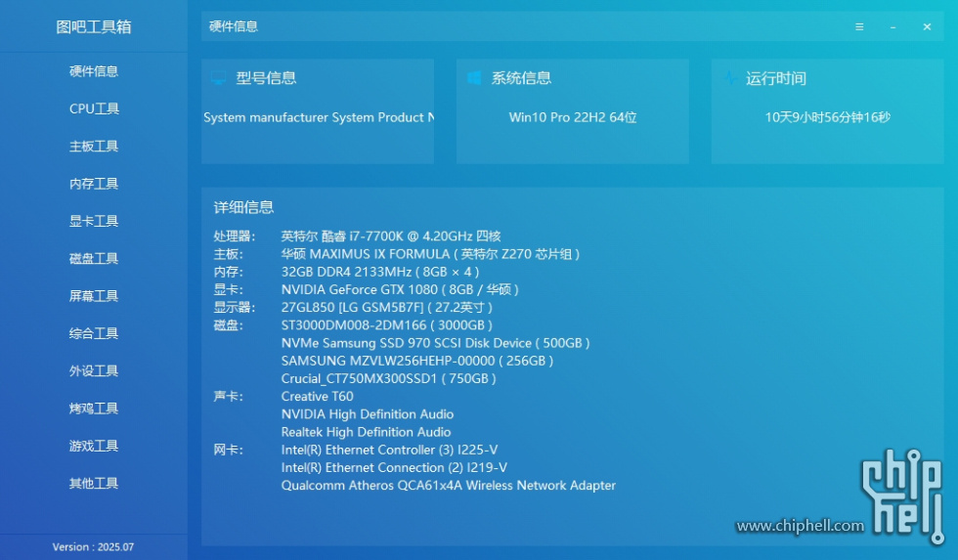Click the Intel Ethernet Controller I225-V line
958x560 pixels.
pyautogui.click(x=389, y=451)
